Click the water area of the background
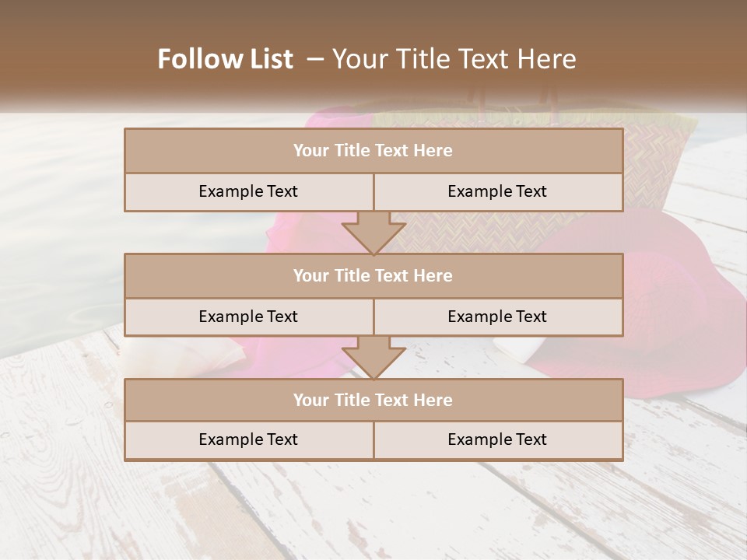The image size is (747, 560). click(62, 229)
